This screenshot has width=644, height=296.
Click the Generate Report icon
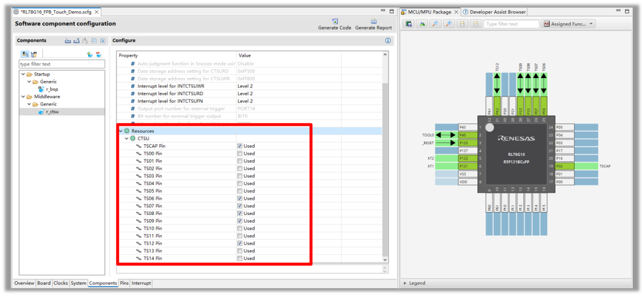point(373,21)
